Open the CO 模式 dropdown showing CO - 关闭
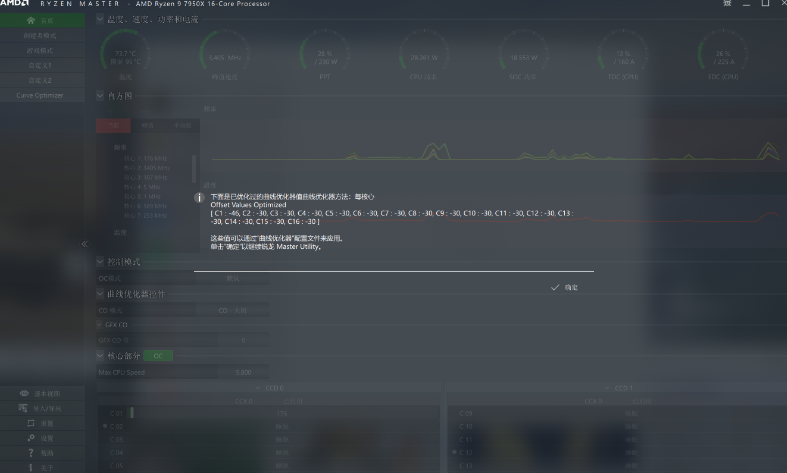This screenshot has width=787, height=473. tap(232, 310)
